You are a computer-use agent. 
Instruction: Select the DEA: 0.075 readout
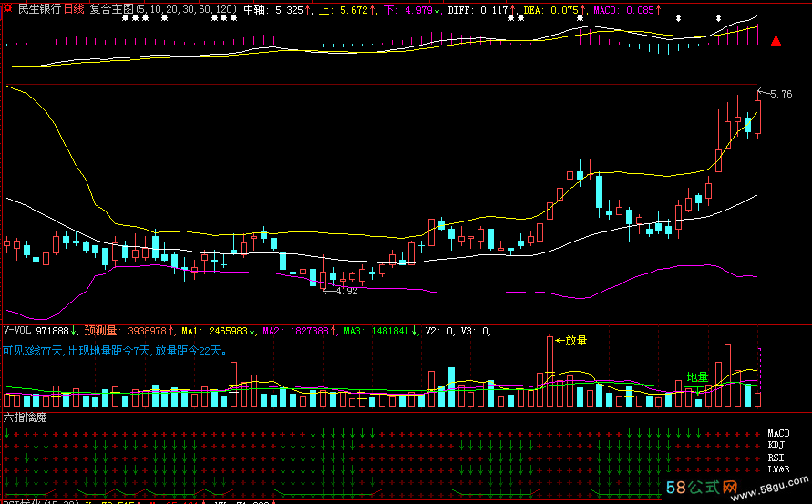(x=553, y=10)
